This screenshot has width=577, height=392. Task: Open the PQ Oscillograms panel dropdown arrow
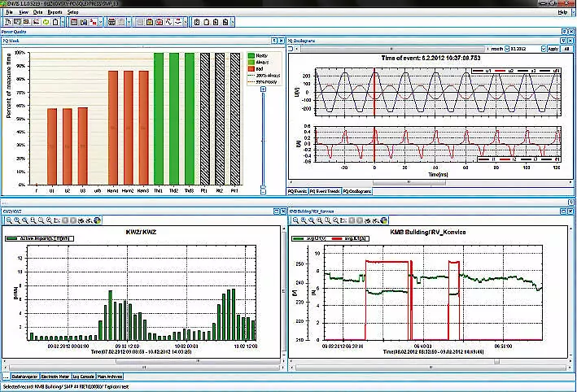tap(564, 39)
